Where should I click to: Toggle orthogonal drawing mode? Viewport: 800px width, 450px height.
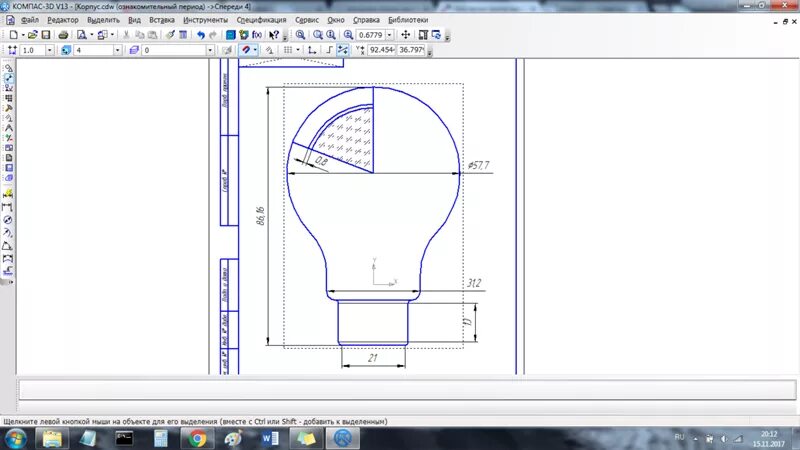click(329, 50)
